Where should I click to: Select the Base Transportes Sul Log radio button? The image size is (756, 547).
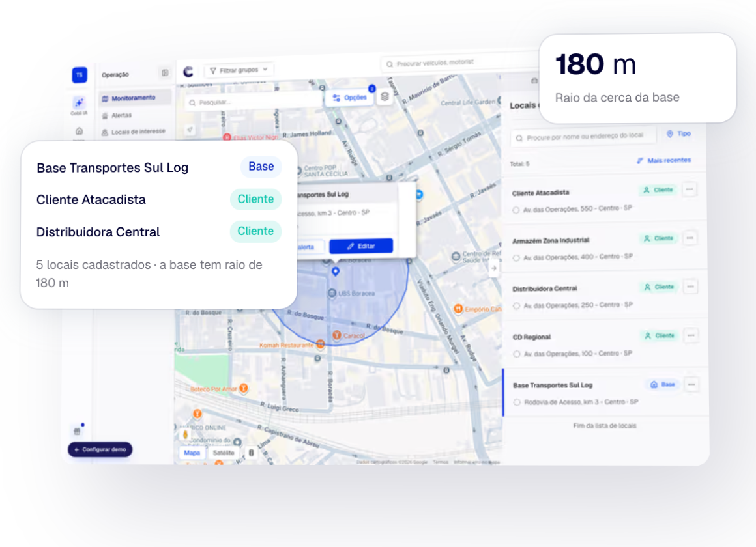[517, 402]
